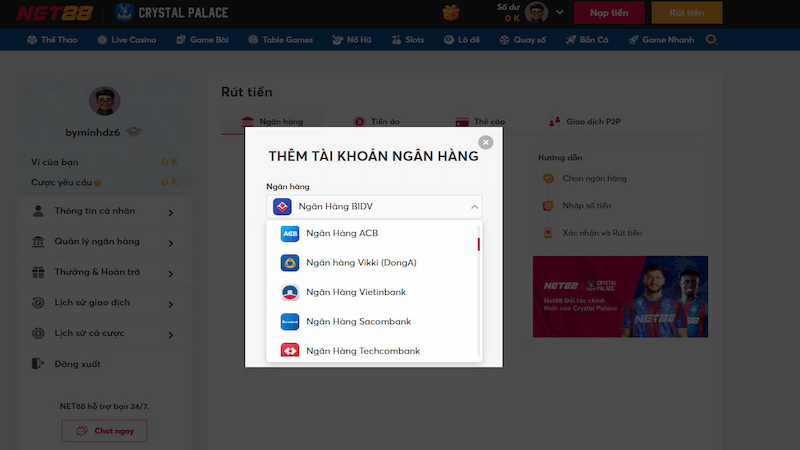Image resolution: width=800 pixels, height=450 pixels.
Task: Click the gift box icon in header
Action: point(451,13)
